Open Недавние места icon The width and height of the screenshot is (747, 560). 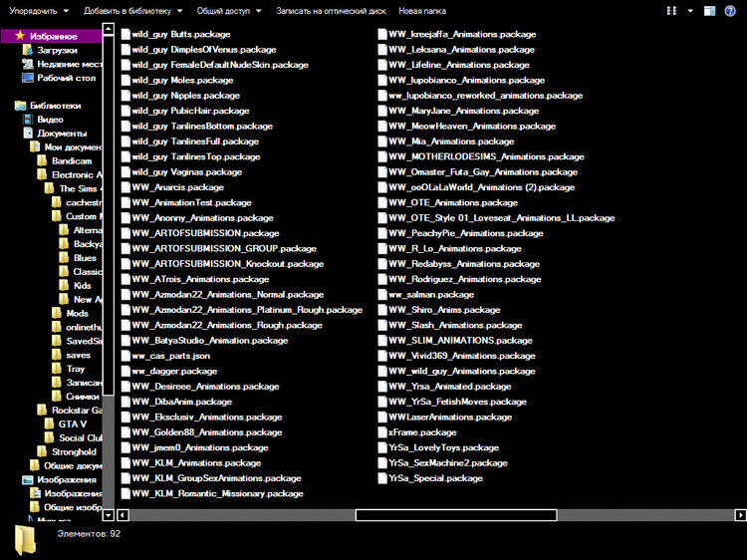pos(28,64)
